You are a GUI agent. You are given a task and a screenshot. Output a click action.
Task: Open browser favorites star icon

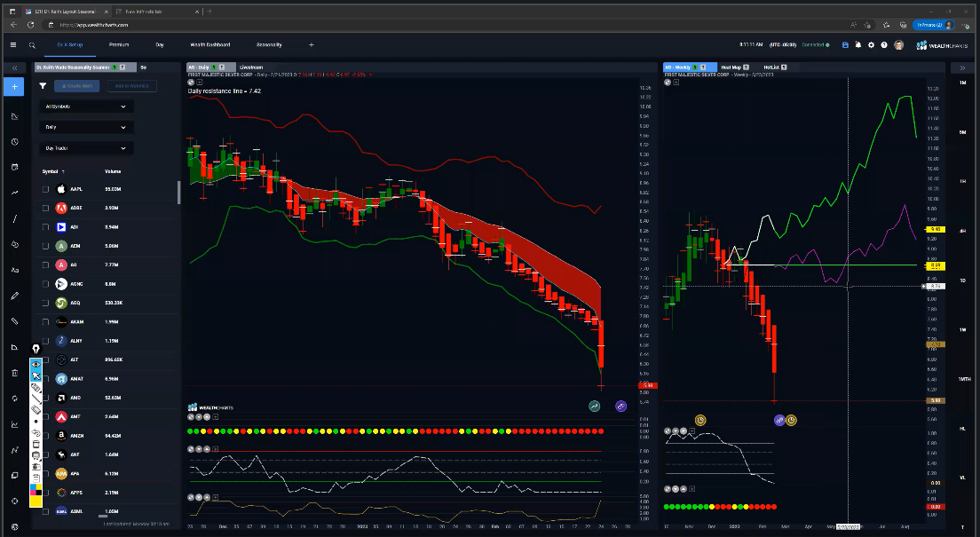886,25
